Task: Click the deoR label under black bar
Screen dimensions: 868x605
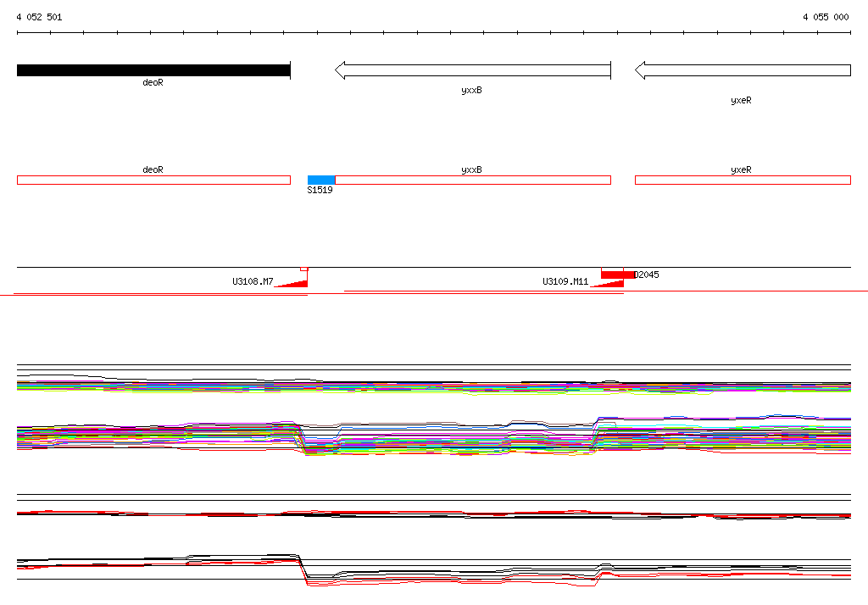Action: (153, 82)
